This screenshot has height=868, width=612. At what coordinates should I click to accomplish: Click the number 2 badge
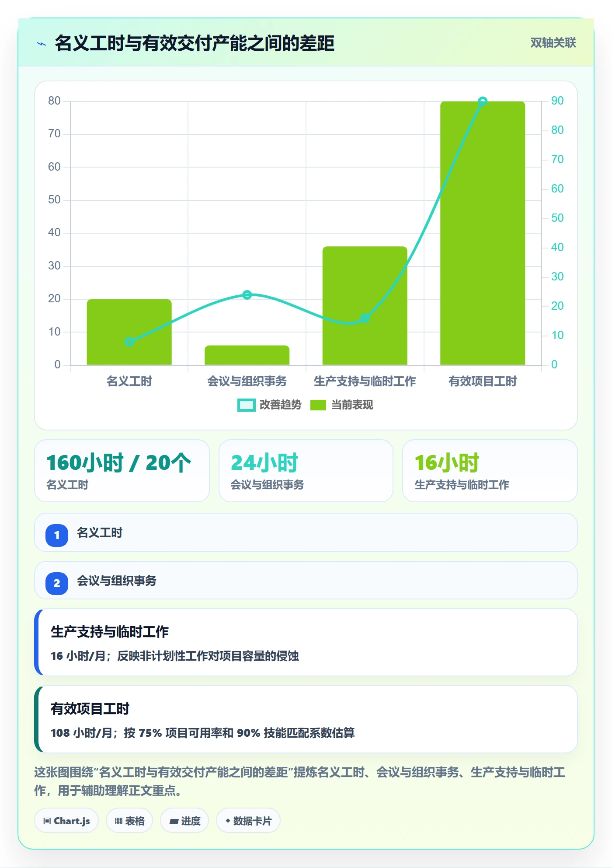[57, 583]
